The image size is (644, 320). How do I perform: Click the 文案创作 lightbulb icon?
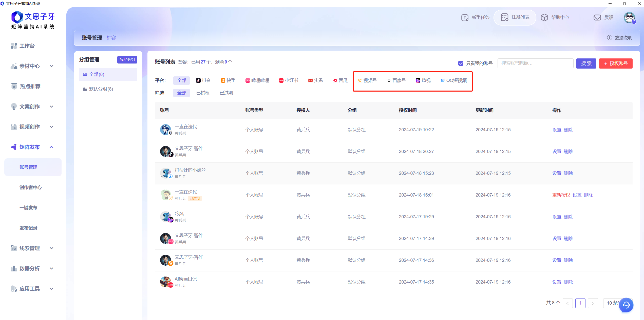tap(14, 106)
